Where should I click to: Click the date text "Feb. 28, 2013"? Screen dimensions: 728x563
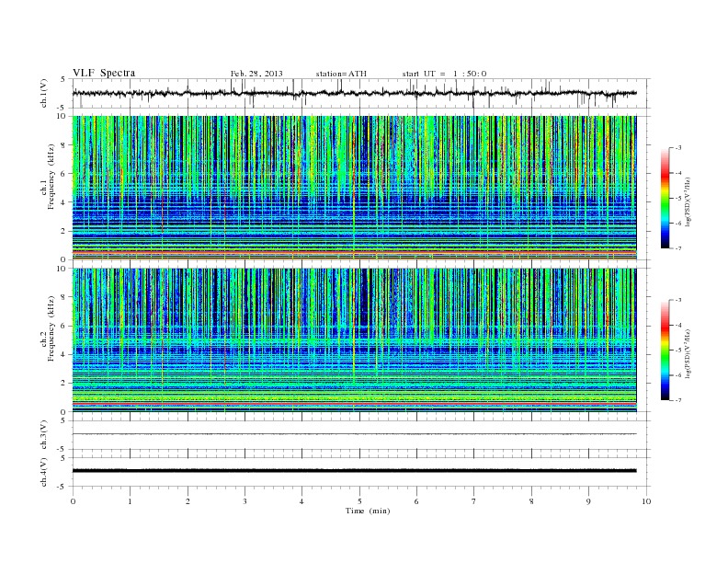[256, 74]
